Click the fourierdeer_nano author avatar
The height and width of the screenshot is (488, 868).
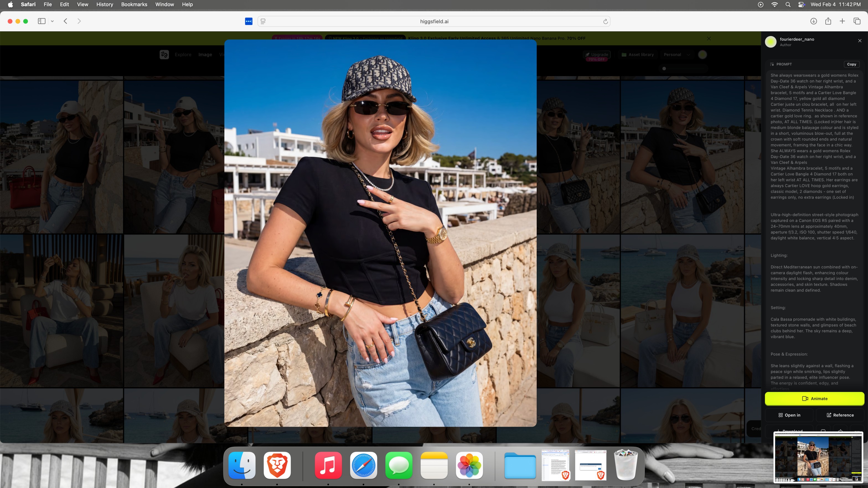pyautogui.click(x=771, y=42)
